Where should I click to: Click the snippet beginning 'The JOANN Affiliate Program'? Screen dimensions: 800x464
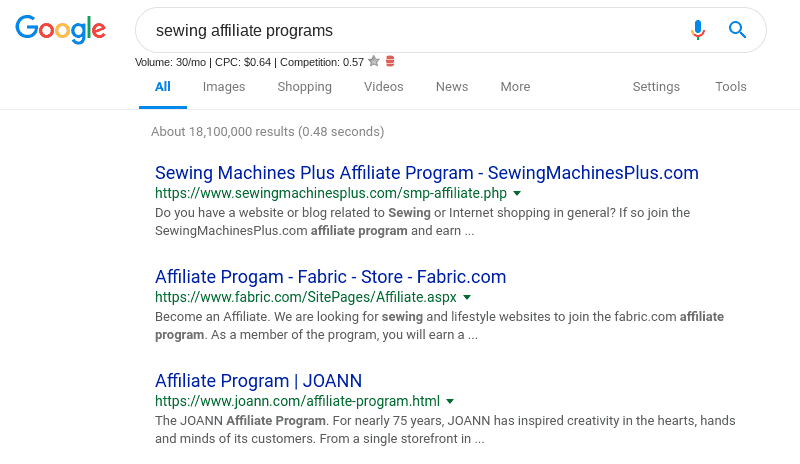pyautogui.click(x=445, y=430)
